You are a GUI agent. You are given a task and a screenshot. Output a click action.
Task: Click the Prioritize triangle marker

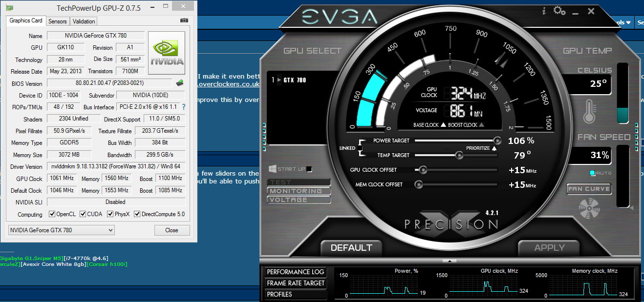pyautogui.click(x=494, y=148)
